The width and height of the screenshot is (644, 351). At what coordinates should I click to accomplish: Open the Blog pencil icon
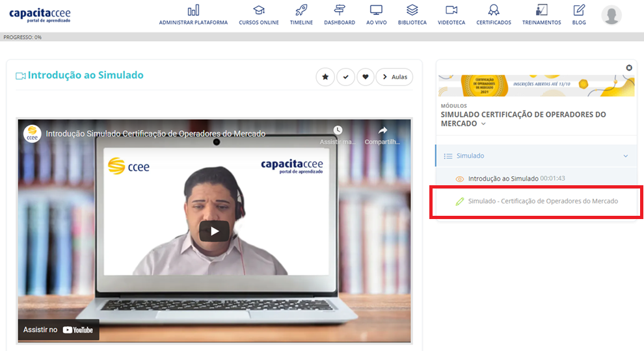(579, 10)
